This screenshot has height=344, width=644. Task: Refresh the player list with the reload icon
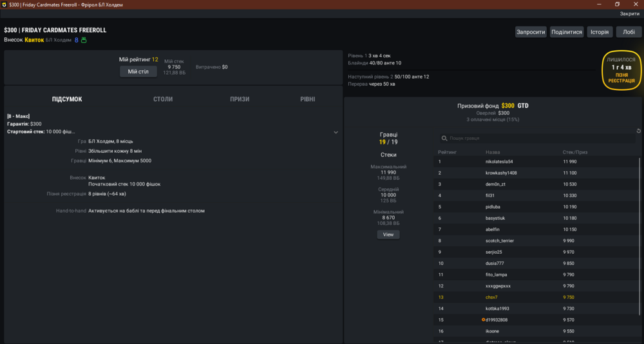[639, 131]
